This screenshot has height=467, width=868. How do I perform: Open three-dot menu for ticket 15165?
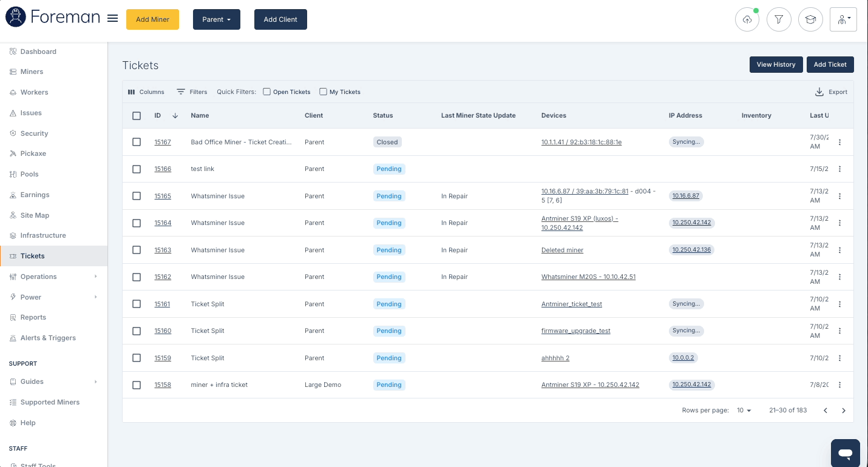tap(840, 196)
